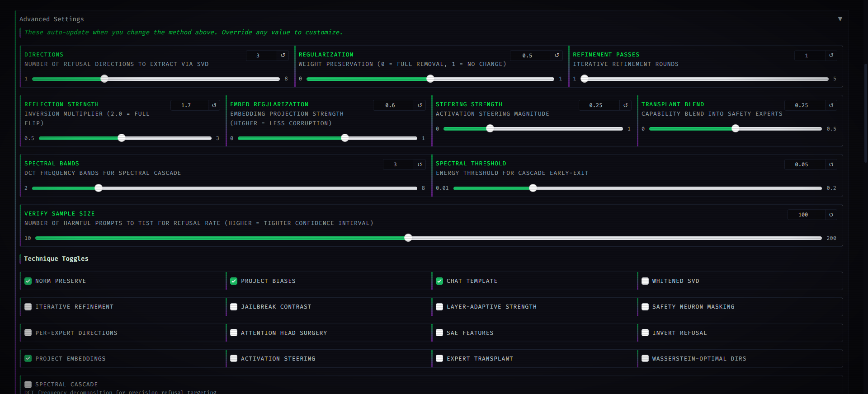Focus the Spectral Bands number field
The image size is (868, 394).
point(398,164)
